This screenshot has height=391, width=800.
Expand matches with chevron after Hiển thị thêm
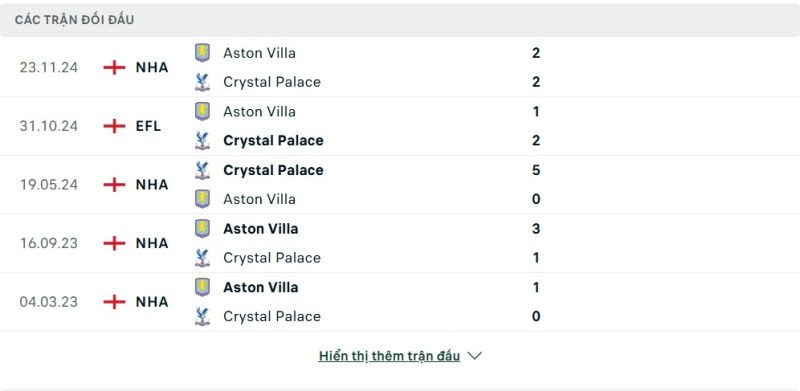tap(474, 356)
